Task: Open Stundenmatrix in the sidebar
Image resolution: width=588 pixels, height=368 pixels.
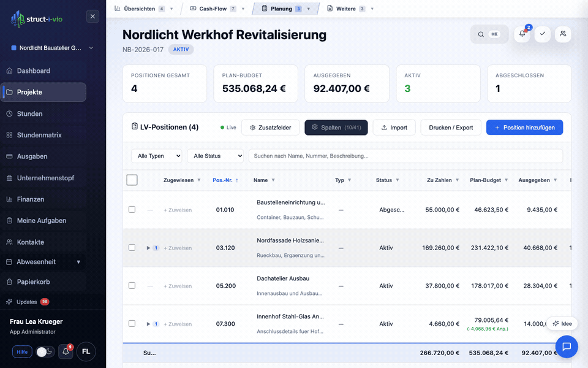Action: (39, 135)
